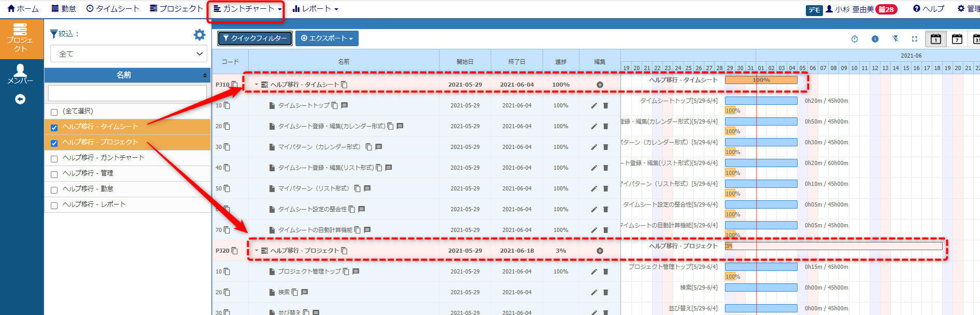The width and height of the screenshot is (980, 315).
Task: Sort the 名前 column in sidebar
Action: pos(205,75)
